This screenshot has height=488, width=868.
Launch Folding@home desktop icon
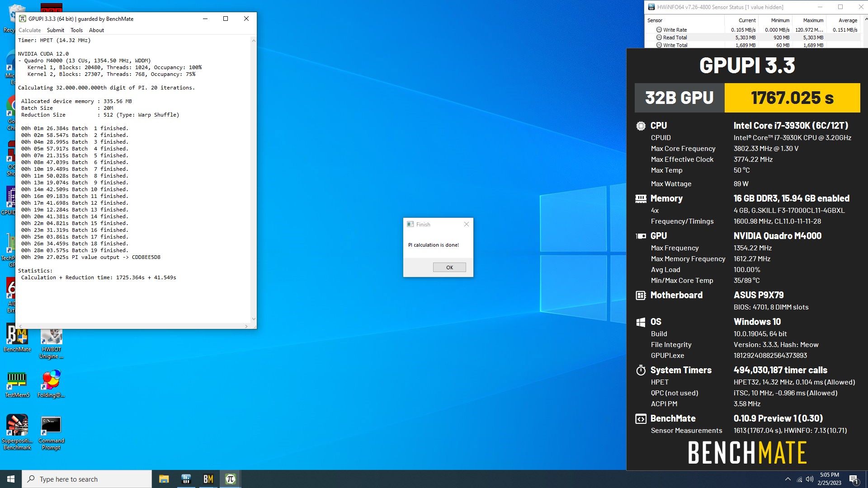[51, 384]
